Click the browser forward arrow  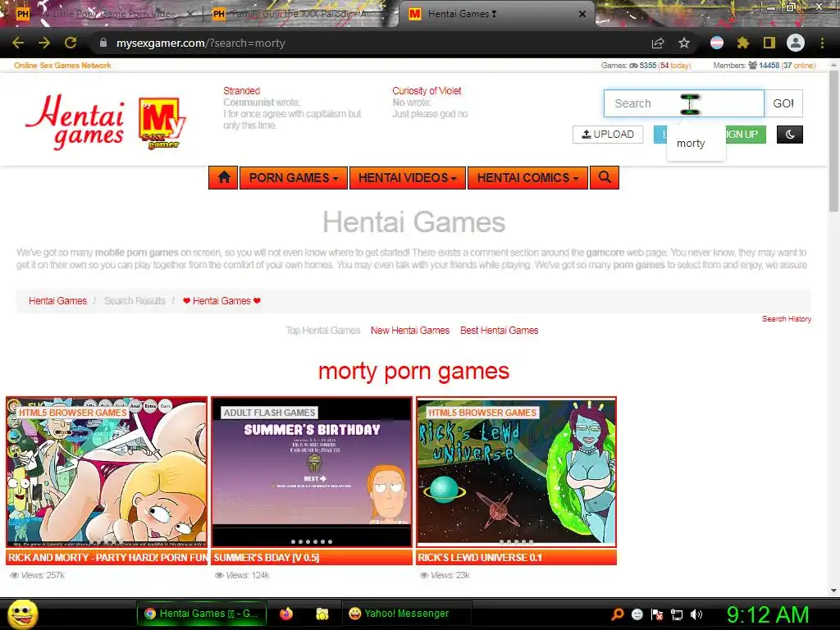point(44,43)
